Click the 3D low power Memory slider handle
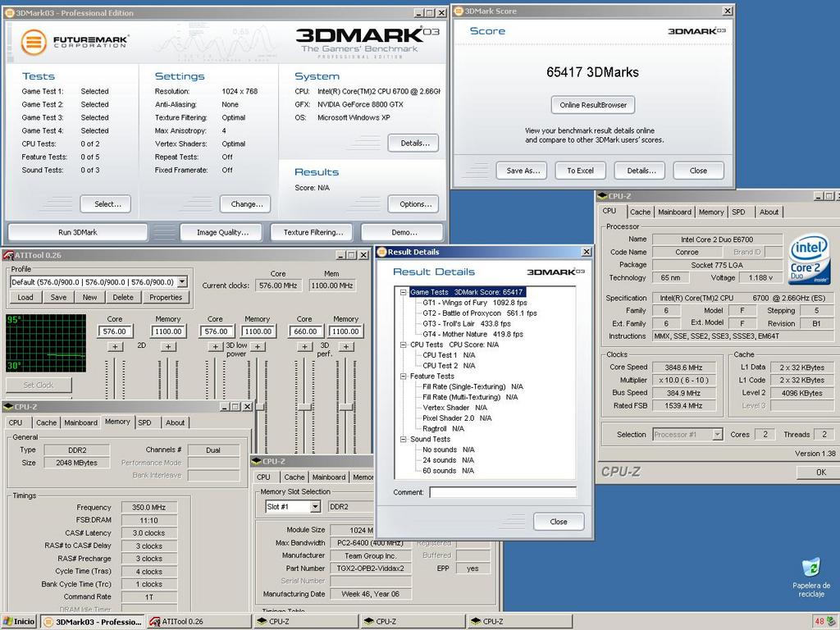 260,407
